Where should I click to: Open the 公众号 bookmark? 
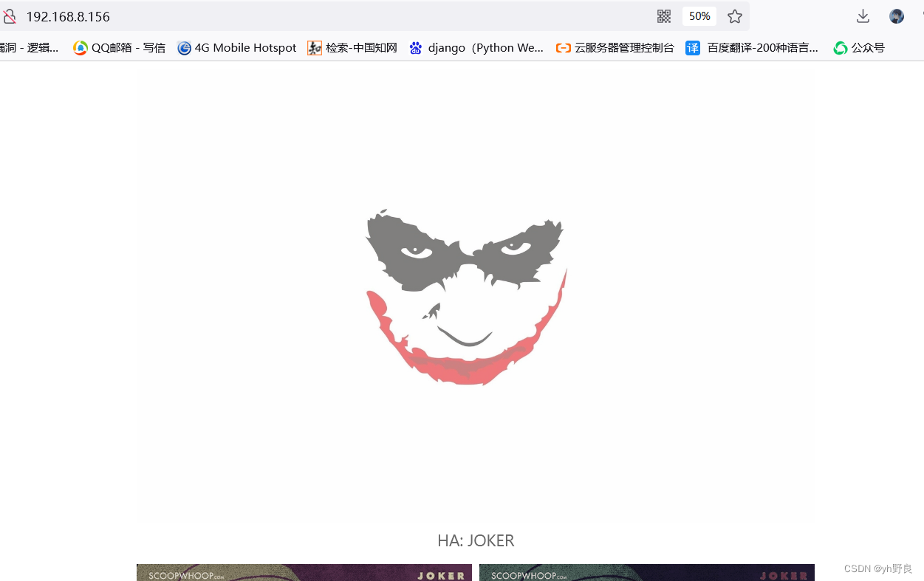click(x=859, y=48)
